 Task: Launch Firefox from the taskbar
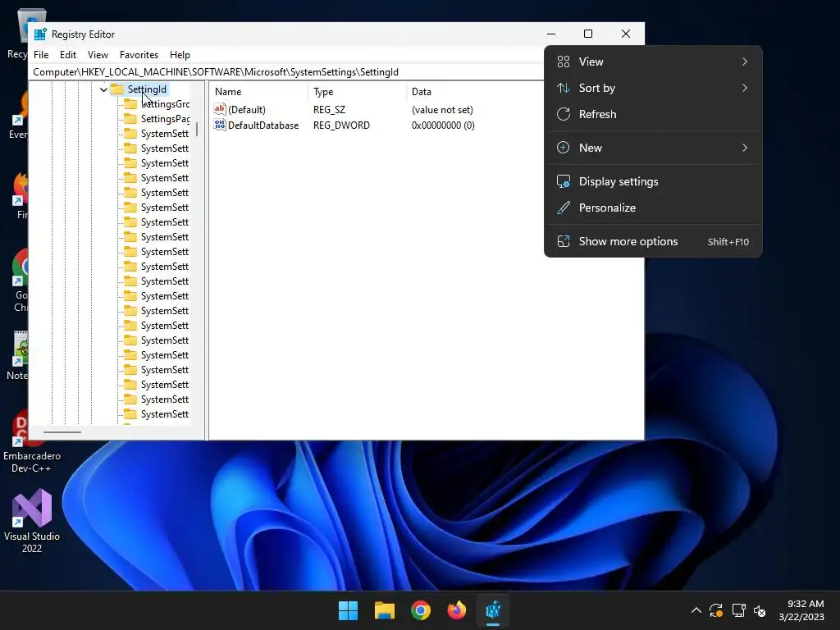tap(456, 610)
